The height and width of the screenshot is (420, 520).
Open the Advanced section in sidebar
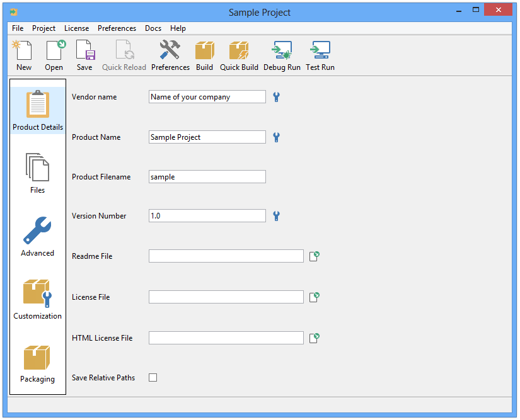point(38,236)
